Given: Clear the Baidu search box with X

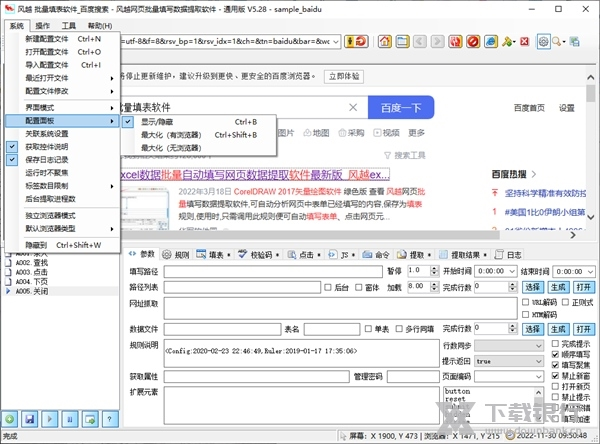Looking at the screenshot, I should coord(353,107).
